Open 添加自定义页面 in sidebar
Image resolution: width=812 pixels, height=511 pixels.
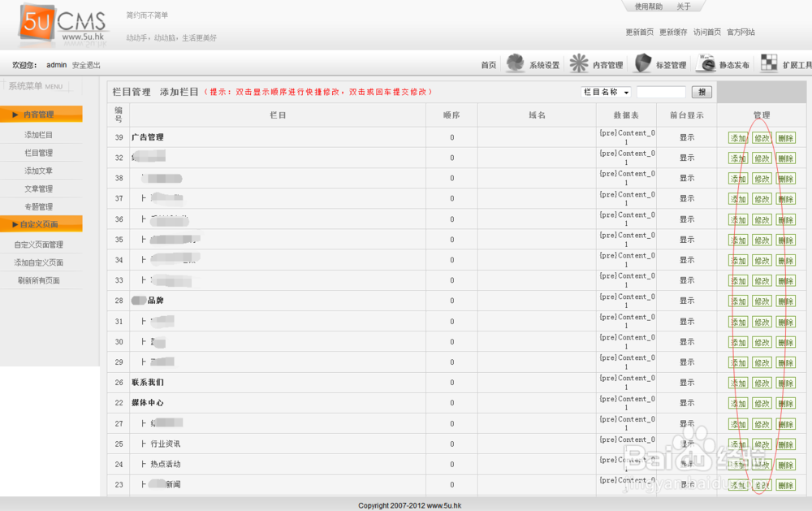pyautogui.click(x=38, y=262)
